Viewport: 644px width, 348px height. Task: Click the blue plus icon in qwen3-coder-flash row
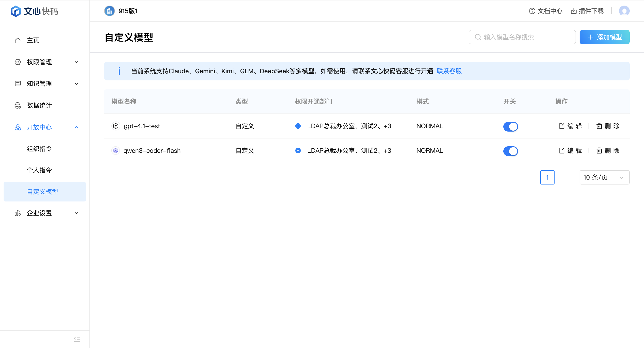pos(298,151)
